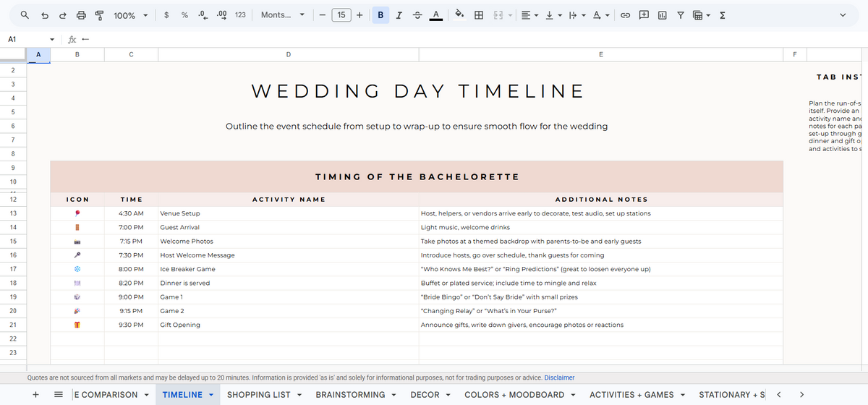Open the Name box dropdown arrow

pos(51,39)
